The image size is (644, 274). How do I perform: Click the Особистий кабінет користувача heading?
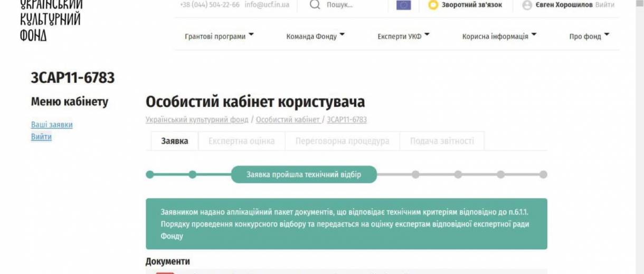point(255,102)
